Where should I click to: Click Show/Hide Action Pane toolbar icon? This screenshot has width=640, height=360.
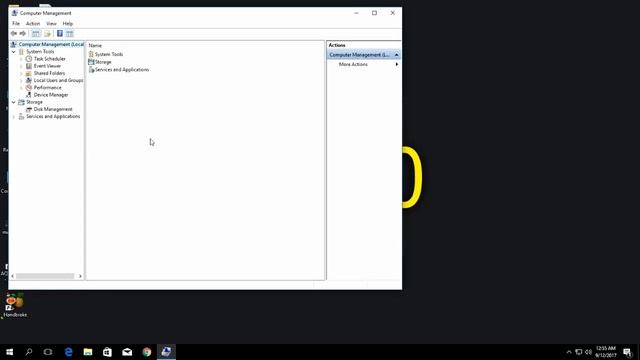70,33
